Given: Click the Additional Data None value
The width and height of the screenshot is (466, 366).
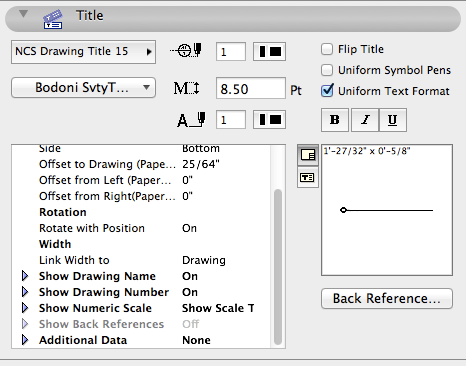Looking at the screenshot, I should (x=196, y=340).
